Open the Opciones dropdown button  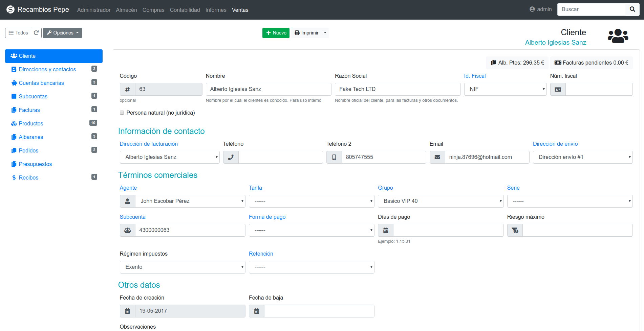pyautogui.click(x=62, y=33)
